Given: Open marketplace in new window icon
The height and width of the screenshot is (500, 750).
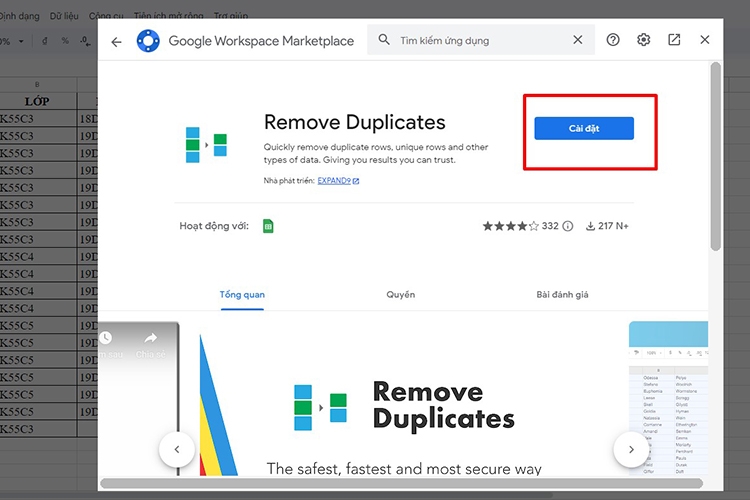Looking at the screenshot, I should (674, 40).
